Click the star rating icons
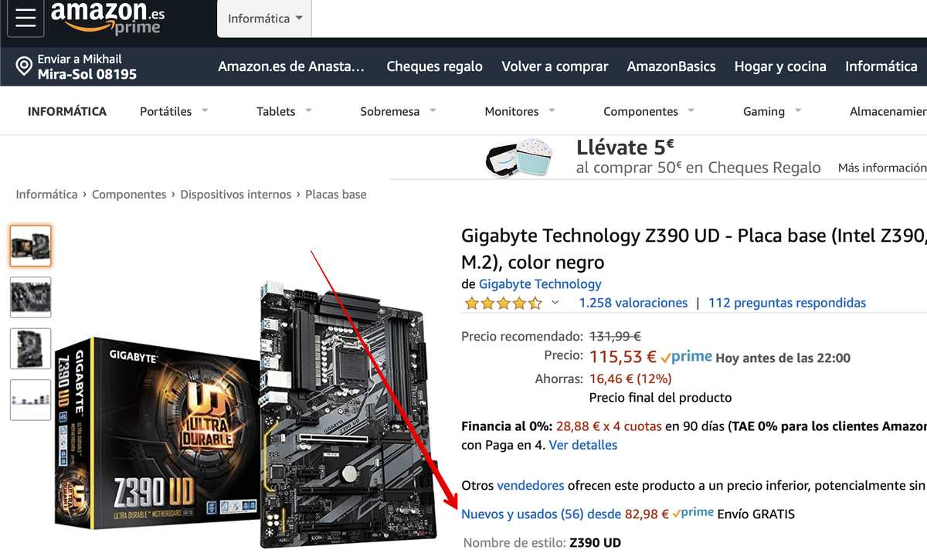 (x=504, y=303)
